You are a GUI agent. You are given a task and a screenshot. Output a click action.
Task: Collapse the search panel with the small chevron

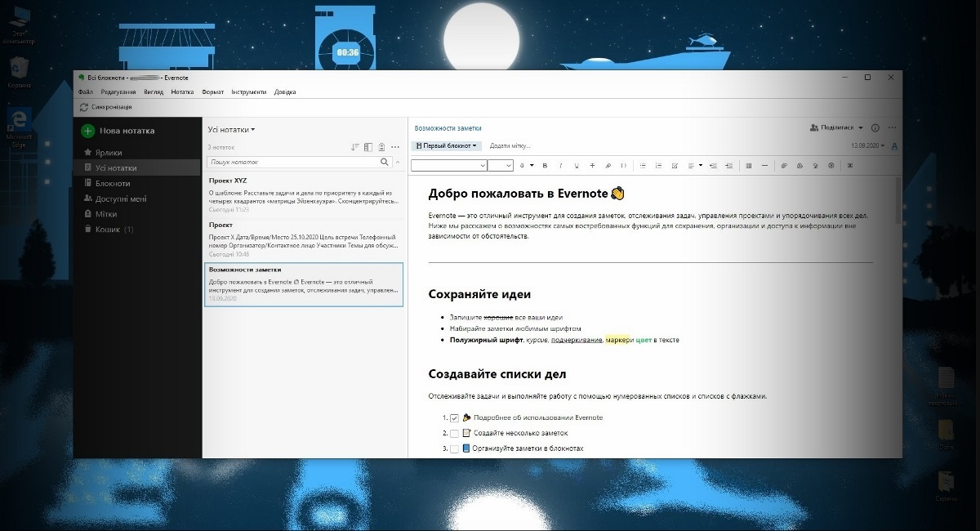(x=396, y=163)
